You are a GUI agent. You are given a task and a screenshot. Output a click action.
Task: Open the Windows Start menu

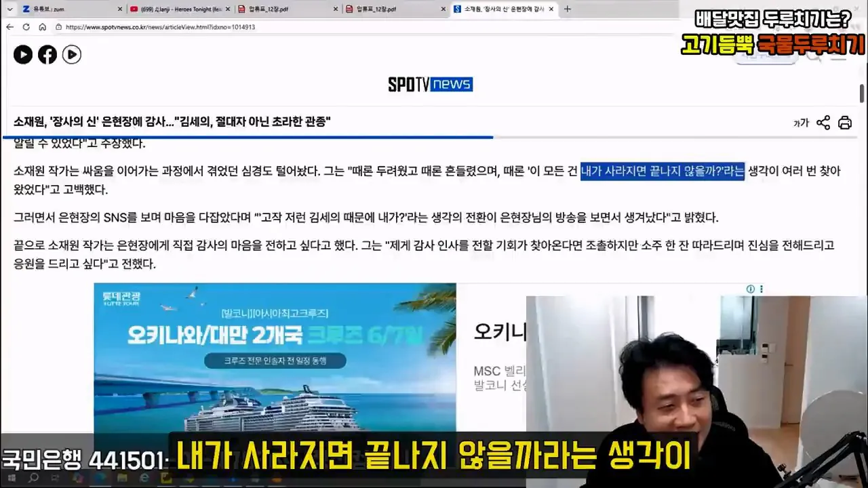tap(13, 479)
